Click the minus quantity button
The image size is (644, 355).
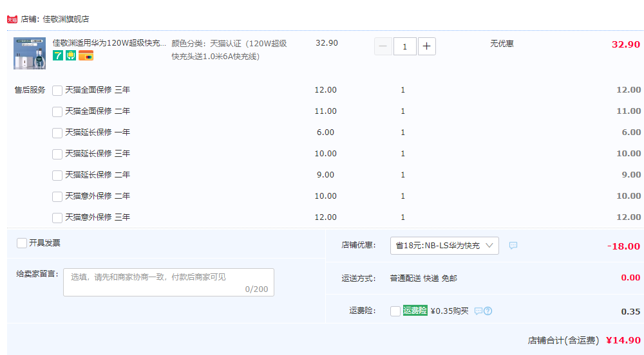point(383,46)
